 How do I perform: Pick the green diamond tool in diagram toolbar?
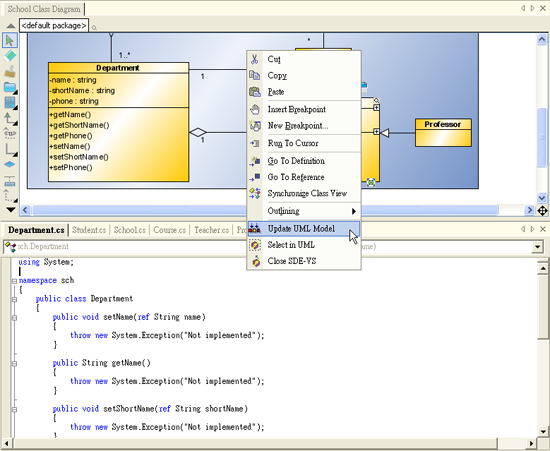10,55
